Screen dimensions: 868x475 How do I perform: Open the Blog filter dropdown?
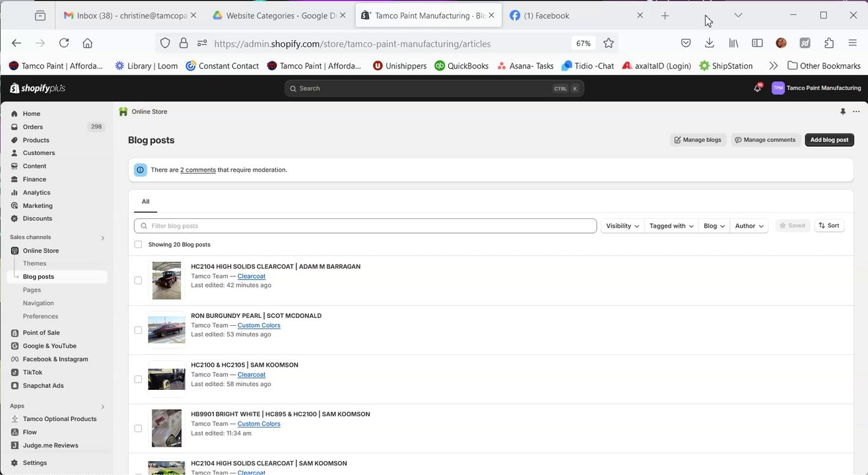click(x=714, y=226)
